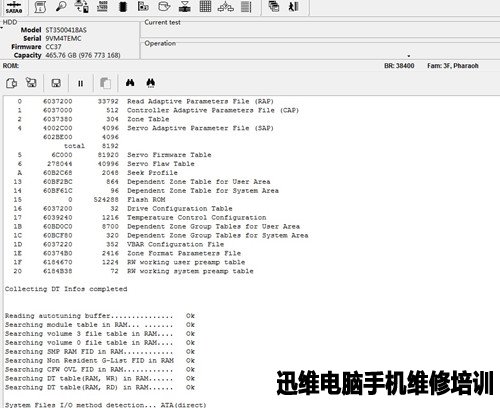This screenshot has height=408, width=500.
Task: Click the module camera-like icon in the top toolbar
Action: [143, 7]
